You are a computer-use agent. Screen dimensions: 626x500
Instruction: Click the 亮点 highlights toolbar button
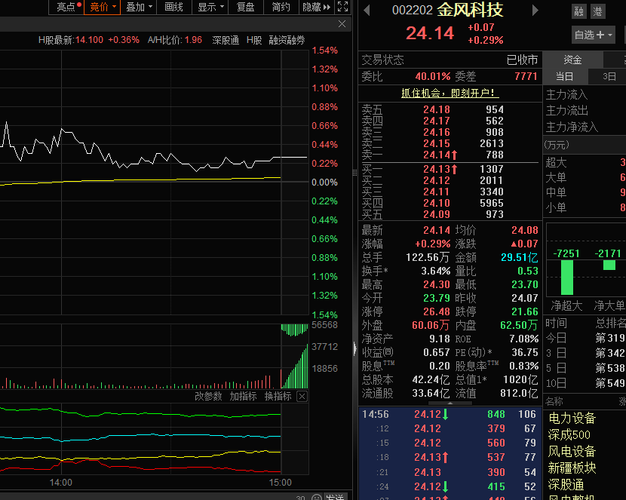(x=66, y=7)
